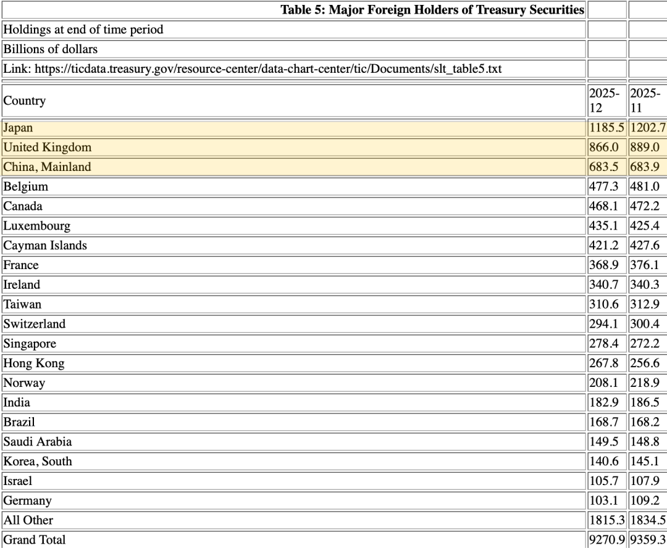667x548 pixels.
Task: Click the All Other row label
Action: [x=29, y=520]
